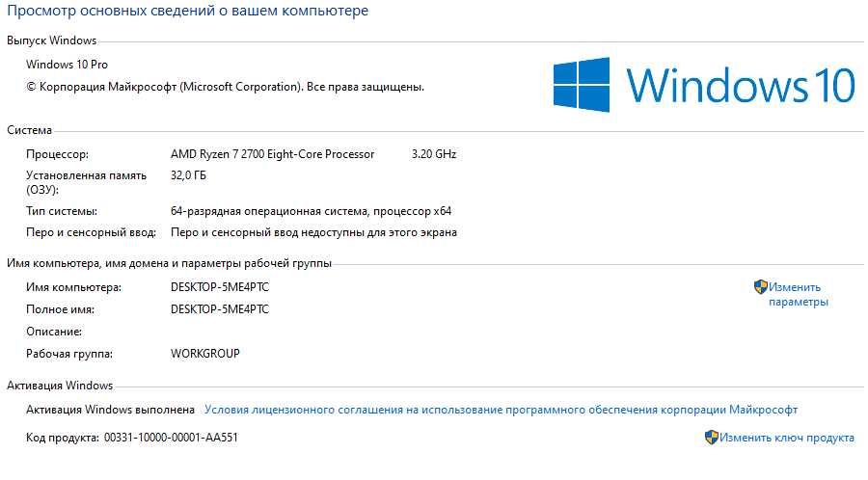Open the Изменить параметры link text
Screen dimensions: 868x480
(798, 294)
